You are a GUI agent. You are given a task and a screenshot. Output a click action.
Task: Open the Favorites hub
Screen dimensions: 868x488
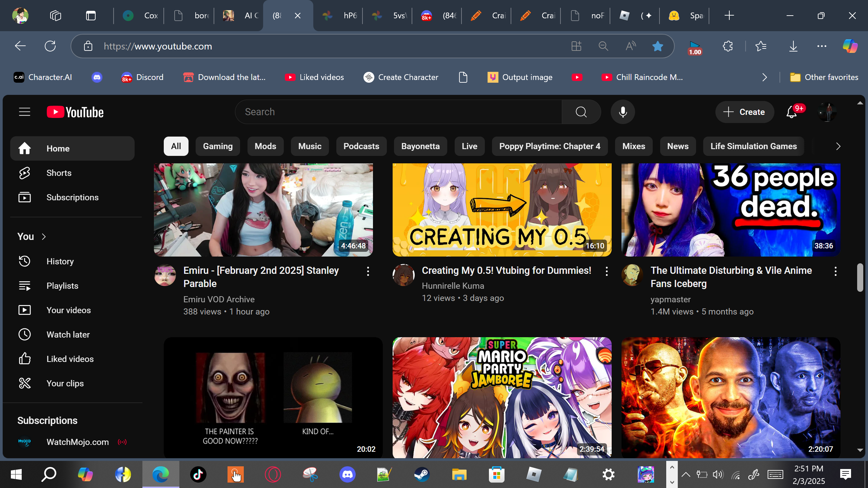coord(761,46)
